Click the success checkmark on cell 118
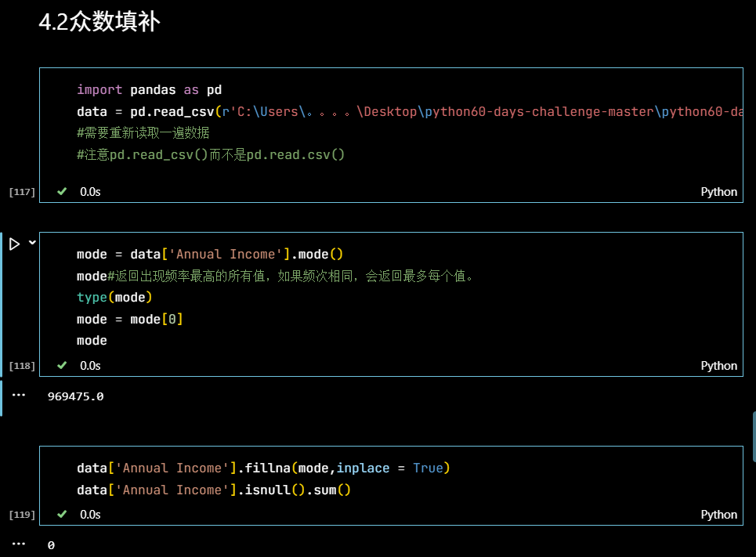Screen dimensions: 756x557 click(61, 365)
